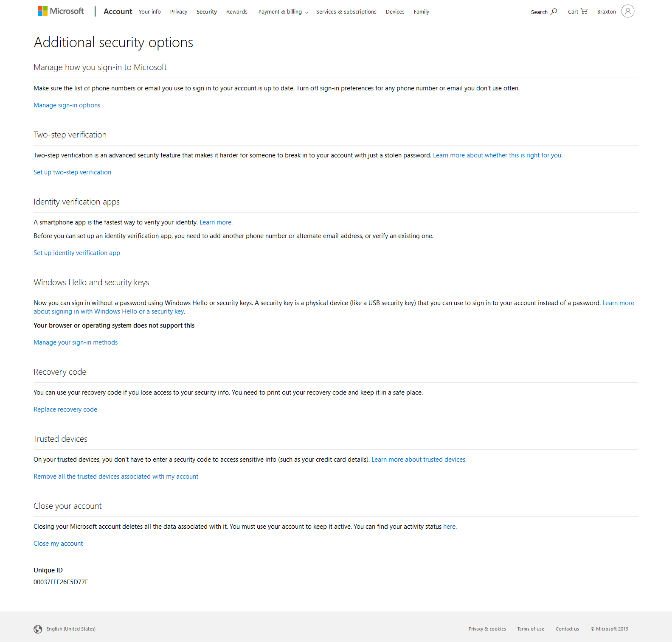The image size is (672, 642).
Task: Open Services & subscriptions menu item
Action: pos(346,11)
